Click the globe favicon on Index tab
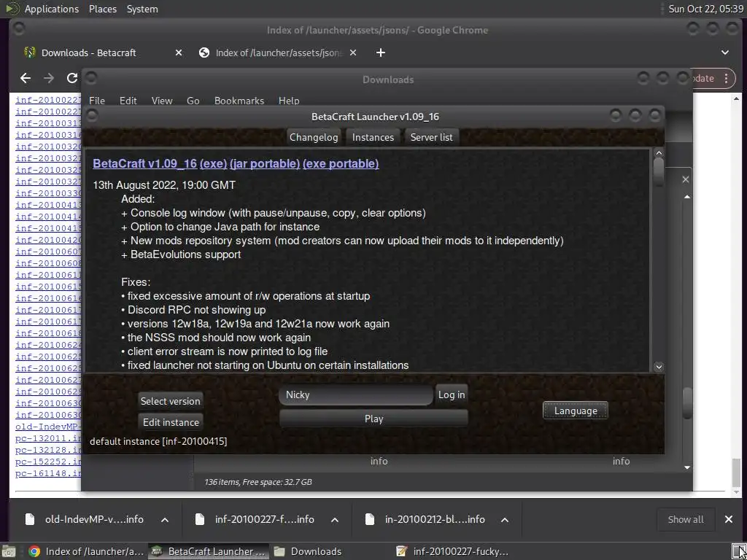 click(x=204, y=52)
